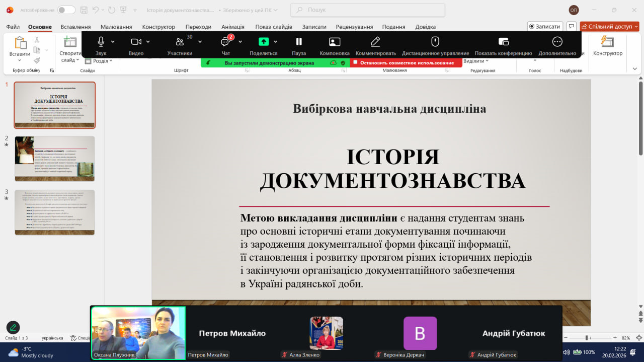Click the Поделиться share screen icon
The height and width of the screenshot is (362, 644).
pos(264,42)
